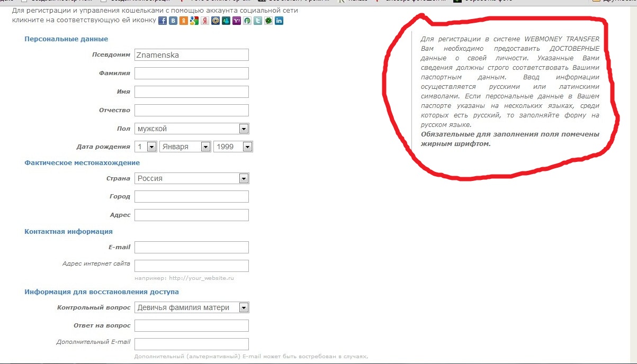Click the Имя input field
Viewport: 637px width, 364px height.
tap(192, 92)
